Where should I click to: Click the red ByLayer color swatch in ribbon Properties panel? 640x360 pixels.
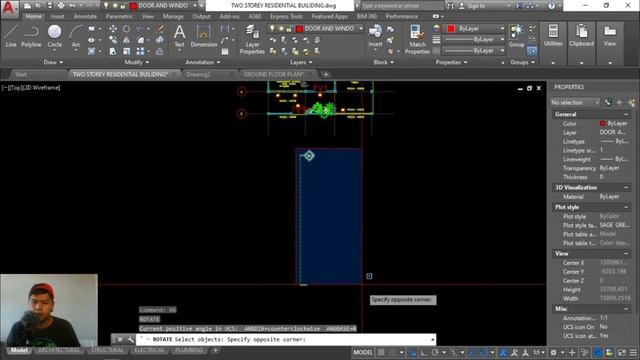tap(451, 28)
